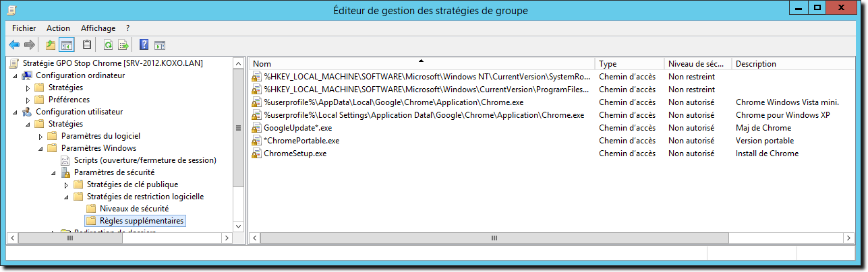Toggle the Show/Hide console tree icon
Viewport: 868px width, 272px height.
[66, 45]
